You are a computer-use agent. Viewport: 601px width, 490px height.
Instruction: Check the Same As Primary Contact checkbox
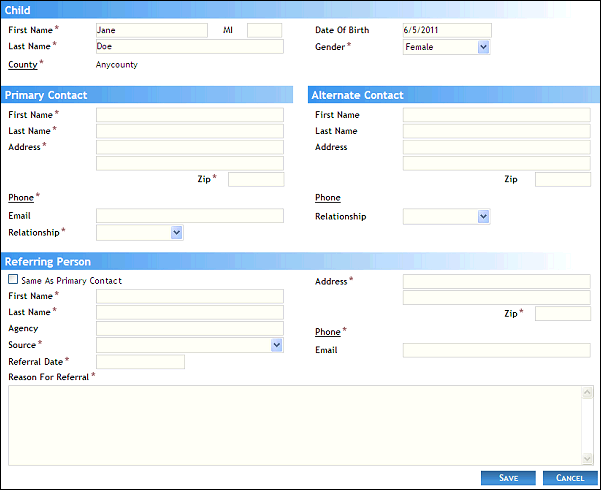click(13, 280)
